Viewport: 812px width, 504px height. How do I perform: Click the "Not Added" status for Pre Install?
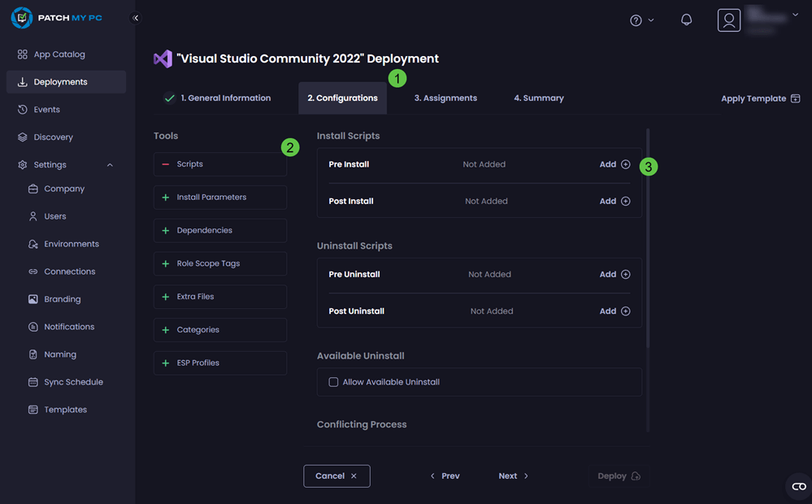click(x=484, y=164)
